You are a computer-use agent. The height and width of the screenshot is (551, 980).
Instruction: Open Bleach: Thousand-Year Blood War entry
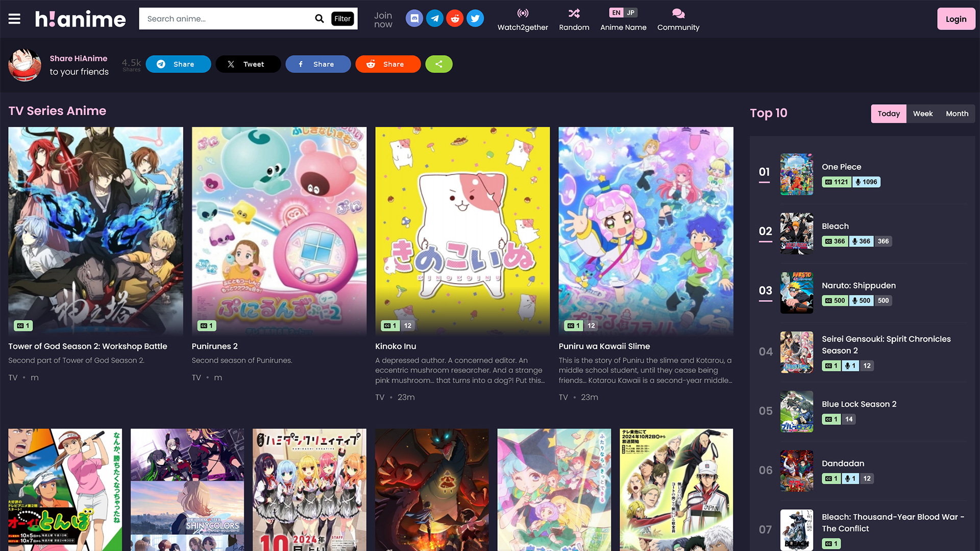tap(893, 522)
